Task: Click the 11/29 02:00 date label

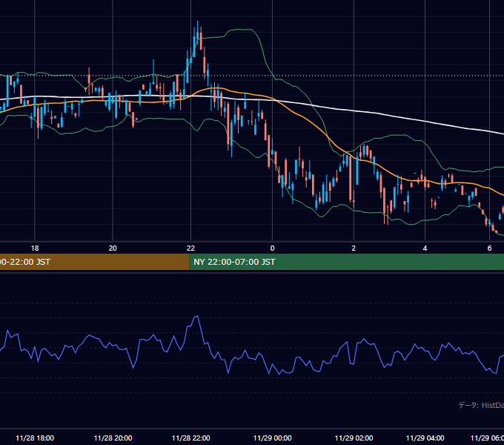Action: coord(354,438)
